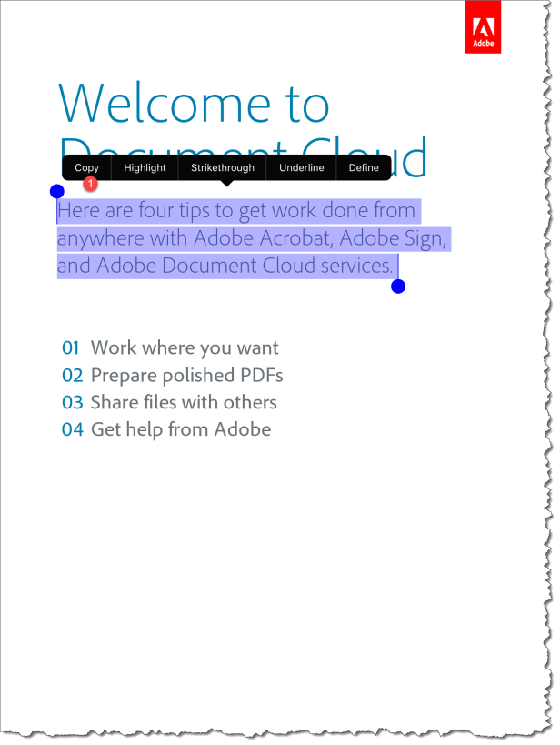The image size is (560, 745).
Task: Click '04 Get help from Adobe'
Action: (x=166, y=429)
